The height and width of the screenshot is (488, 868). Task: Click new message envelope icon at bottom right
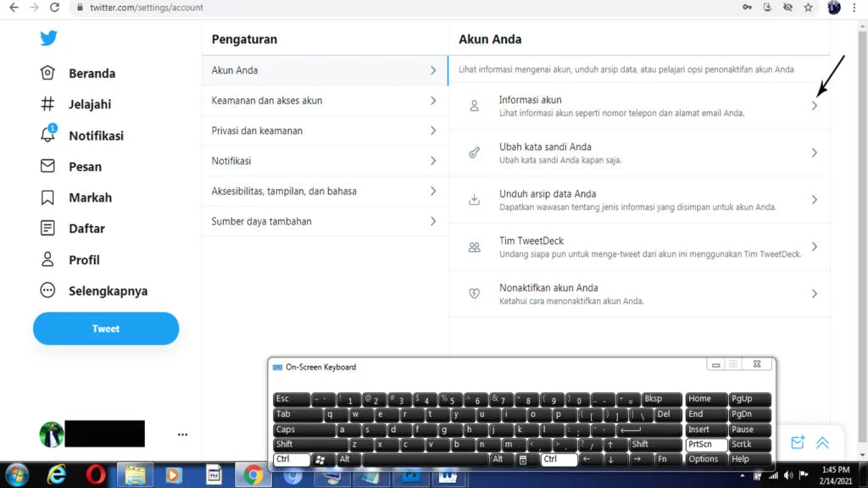tap(798, 442)
